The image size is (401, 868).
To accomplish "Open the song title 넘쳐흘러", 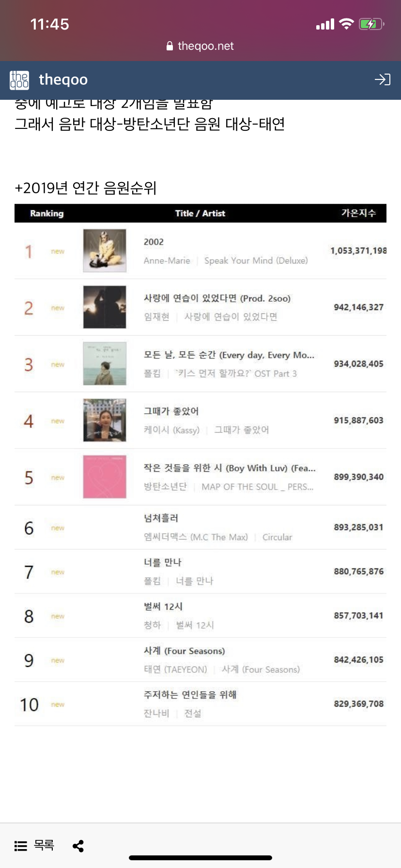I will [161, 518].
